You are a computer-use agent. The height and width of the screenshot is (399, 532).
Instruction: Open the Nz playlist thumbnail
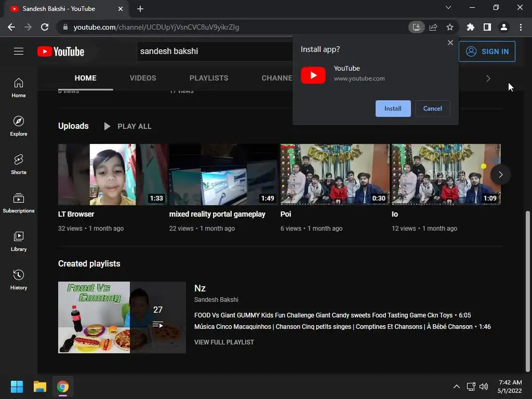click(x=122, y=317)
